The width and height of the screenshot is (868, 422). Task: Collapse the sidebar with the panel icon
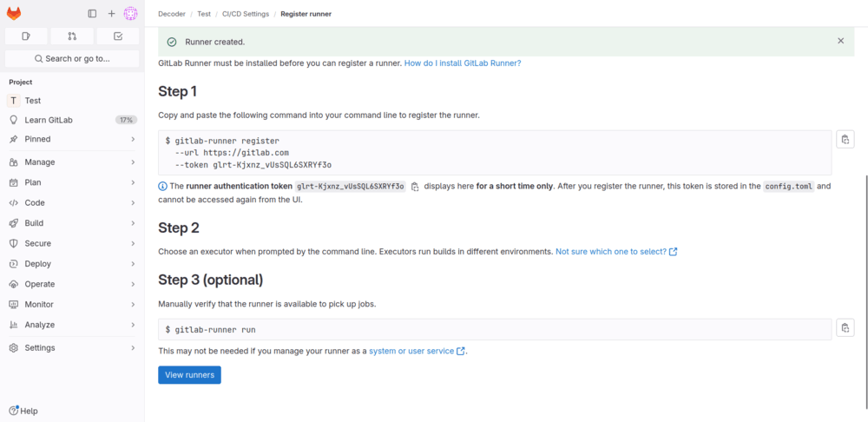pyautogui.click(x=92, y=14)
